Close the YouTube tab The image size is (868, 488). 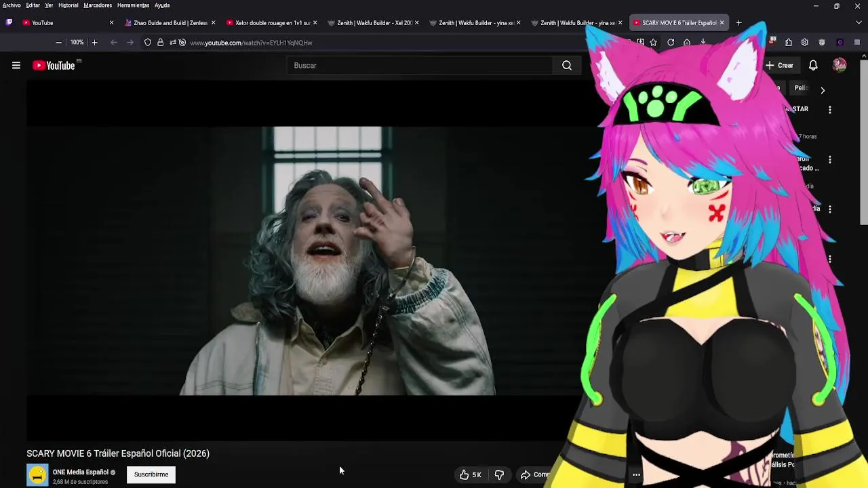click(x=111, y=23)
